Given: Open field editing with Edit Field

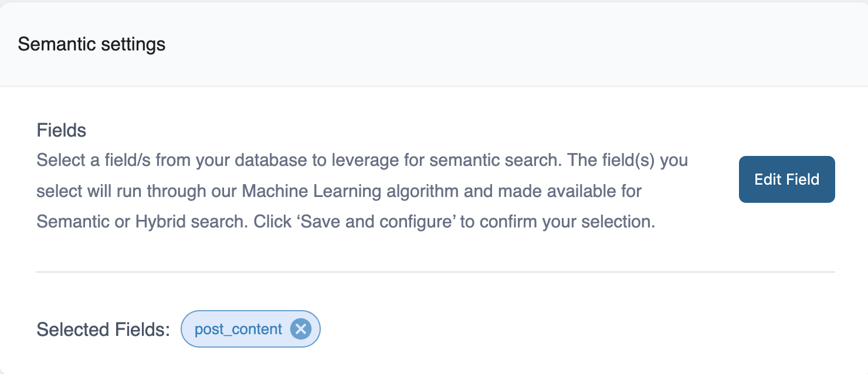Looking at the screenshot, I should point(786,179).
